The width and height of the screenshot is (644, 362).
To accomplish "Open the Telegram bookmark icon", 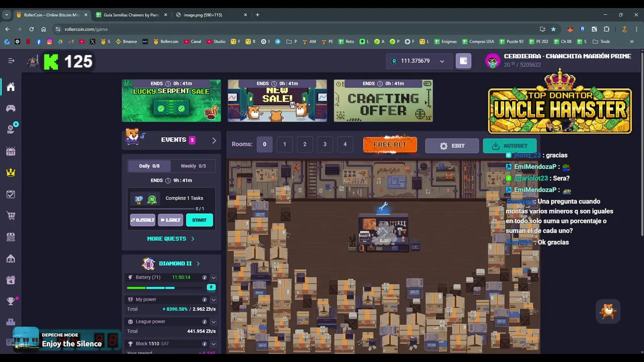I will click(277, 42).
